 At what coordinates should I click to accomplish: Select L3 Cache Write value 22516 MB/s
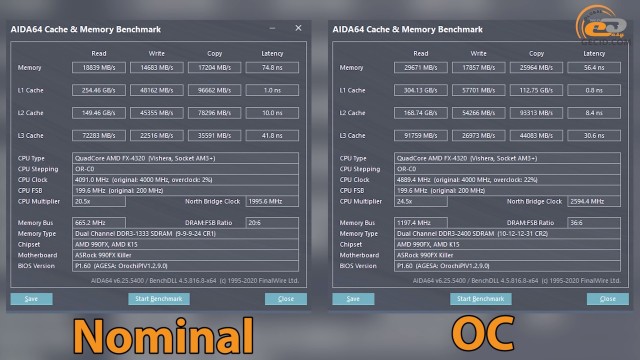(157, 135)
